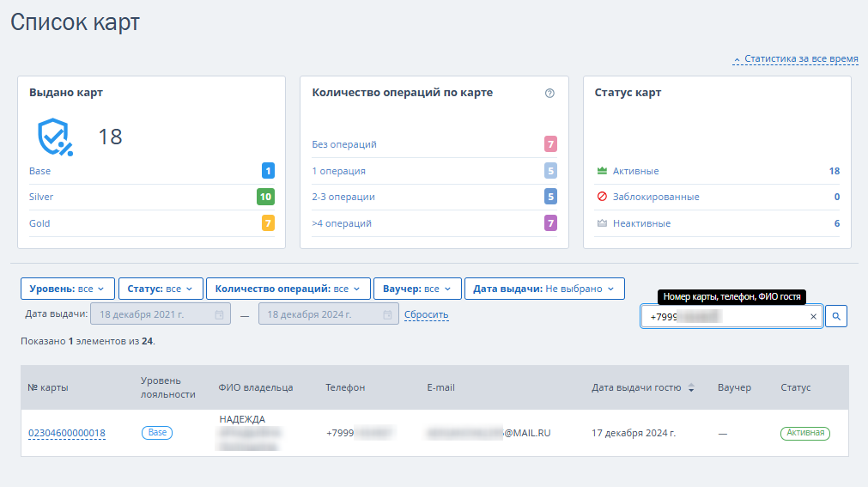Collapse the all-time statistics section
The image size is (868, 487).
[796, 58]
